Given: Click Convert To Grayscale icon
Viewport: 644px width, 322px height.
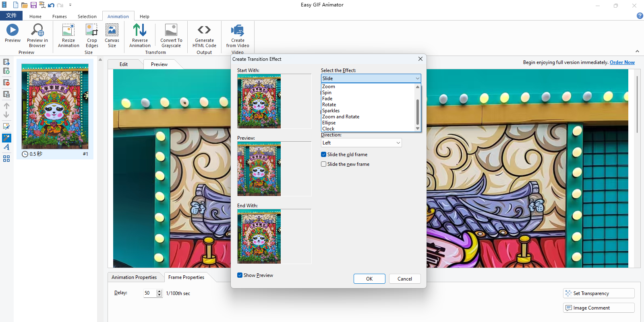Looking at the screenshot, I should pyautogui.click(x=171, y=30).
